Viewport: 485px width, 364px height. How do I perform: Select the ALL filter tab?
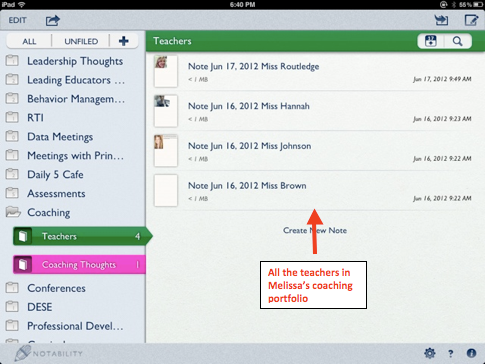tap(29, 41)
